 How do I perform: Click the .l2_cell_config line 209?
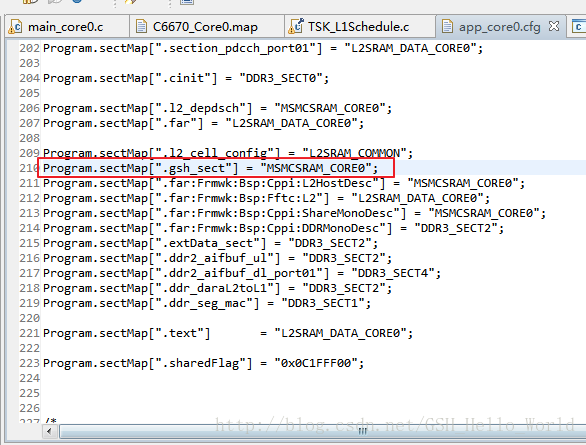(228, 153)
